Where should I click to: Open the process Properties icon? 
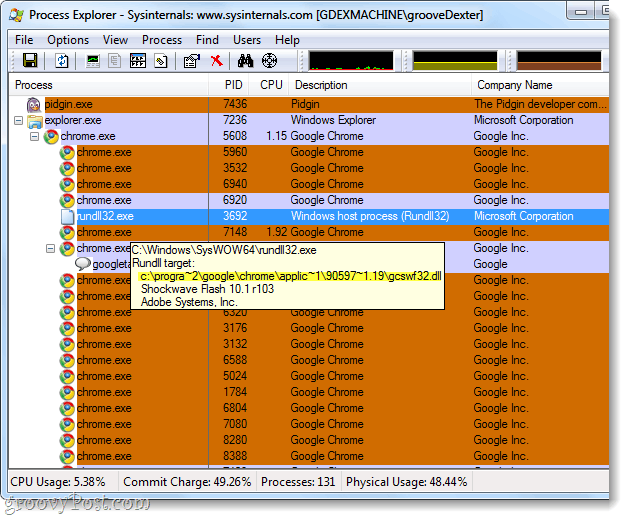pyautogui.click(x=192, y=61)
